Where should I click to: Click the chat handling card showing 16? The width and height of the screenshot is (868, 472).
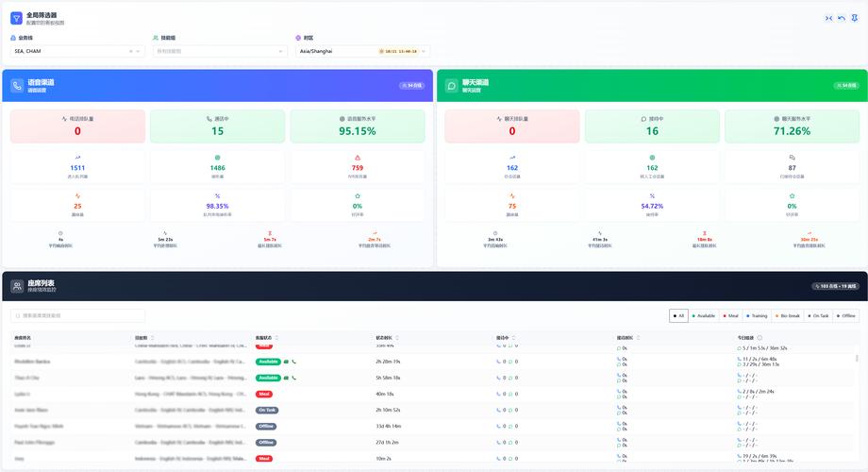coord(652,126)
